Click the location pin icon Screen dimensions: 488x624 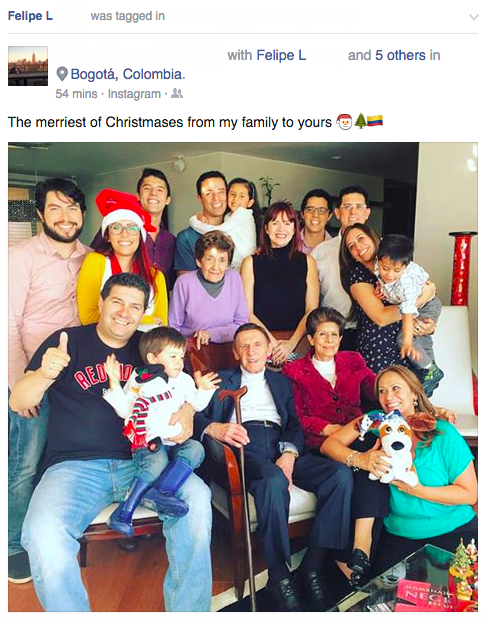(62, 74)
